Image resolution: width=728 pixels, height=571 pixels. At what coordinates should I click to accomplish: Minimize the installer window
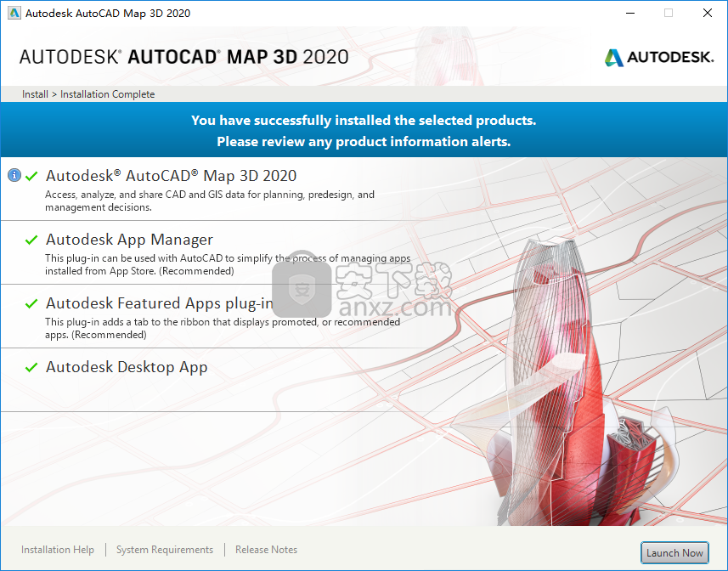pos(630,13)
